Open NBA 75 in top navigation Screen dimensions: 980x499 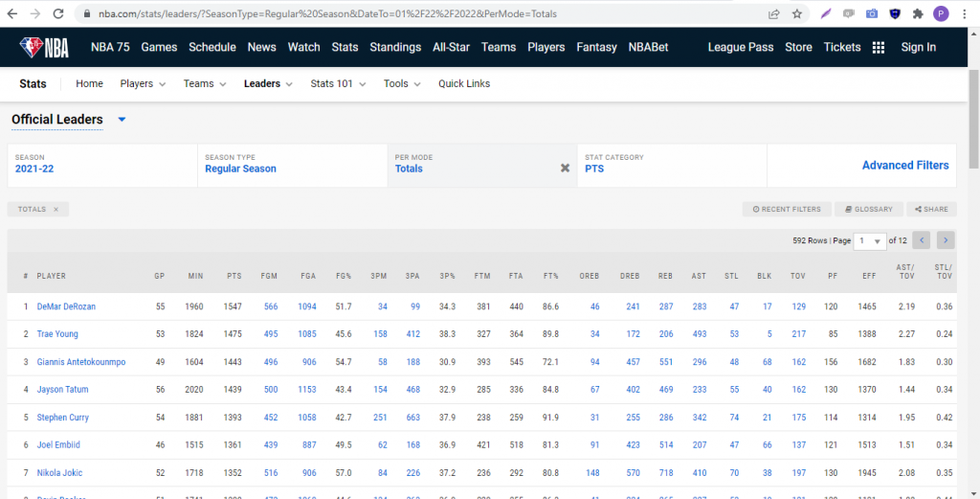click(110, 48)
